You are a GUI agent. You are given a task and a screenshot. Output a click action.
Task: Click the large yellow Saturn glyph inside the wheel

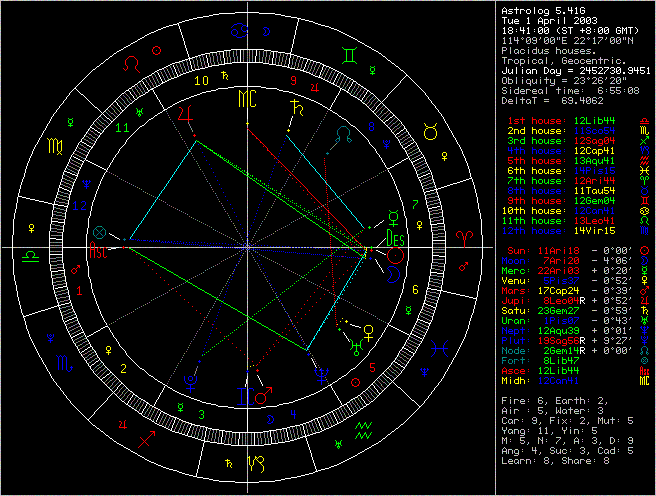(x=296, y=111)
